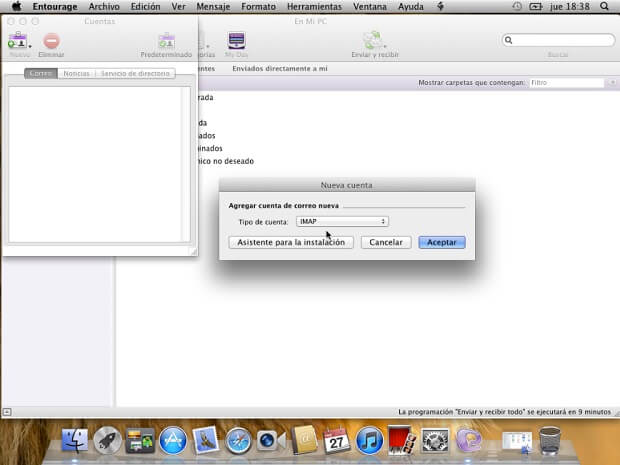The image size is (620, 465).
Task: Click the Cuentas window resize grip
Action: coord(193,251)
